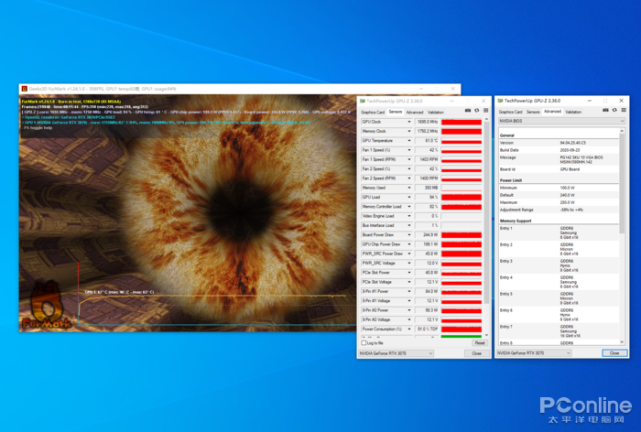Open 8-Pin #1 Power dropdown arrow
The image size is (641, 432).
pos(409,291)
